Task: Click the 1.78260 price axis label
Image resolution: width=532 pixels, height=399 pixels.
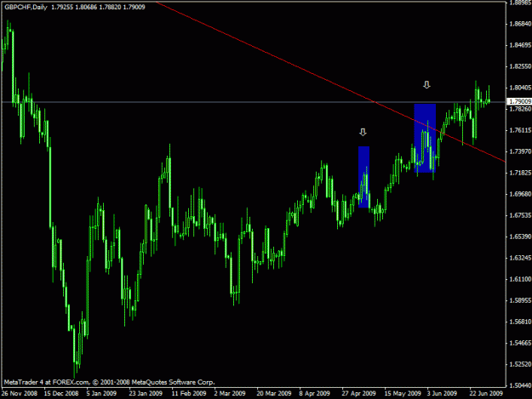Action: 520,109
